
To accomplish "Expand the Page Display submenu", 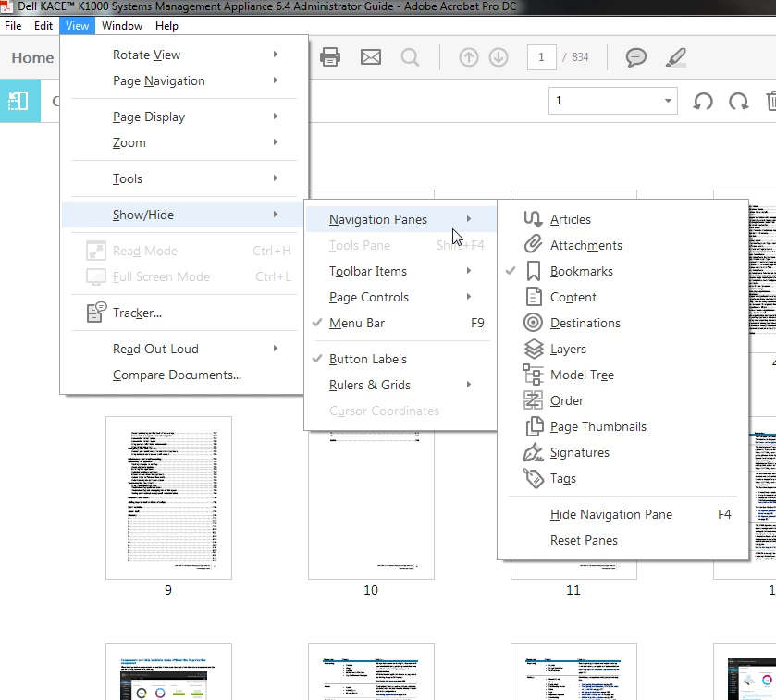I will coord(182,117).
